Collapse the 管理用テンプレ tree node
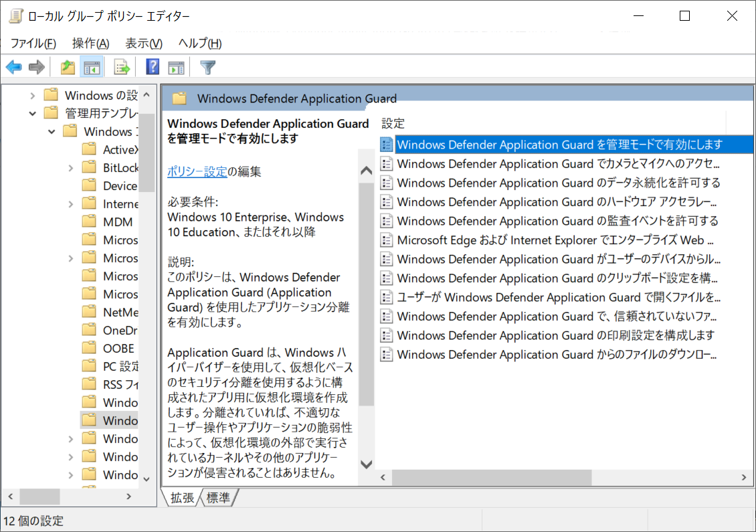Image resolution: width=756 pixels, height=532 pixels. [x=32, y=113]
